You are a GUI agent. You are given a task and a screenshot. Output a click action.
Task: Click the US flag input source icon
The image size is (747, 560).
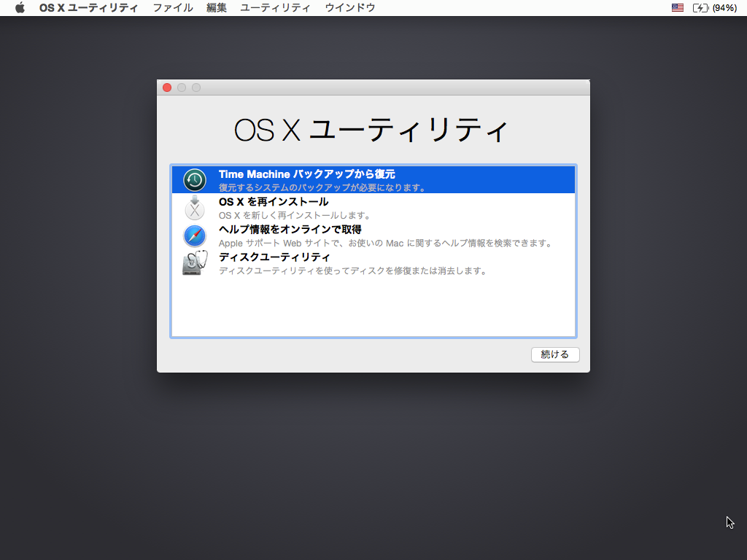click(x=677, y=7)
